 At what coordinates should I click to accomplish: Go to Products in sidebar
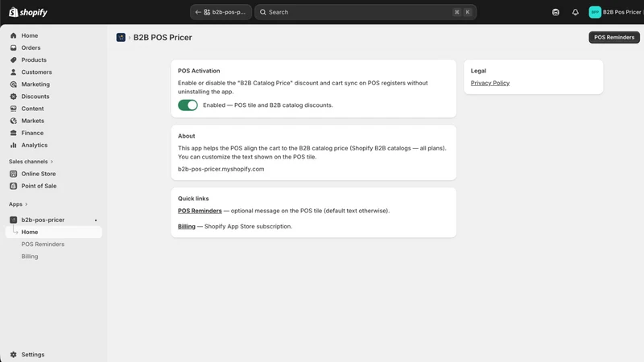click(54, 60)
